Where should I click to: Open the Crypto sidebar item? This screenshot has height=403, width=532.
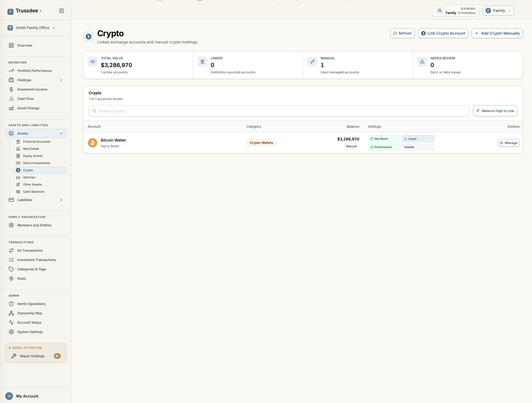click(x=40, y=170)
